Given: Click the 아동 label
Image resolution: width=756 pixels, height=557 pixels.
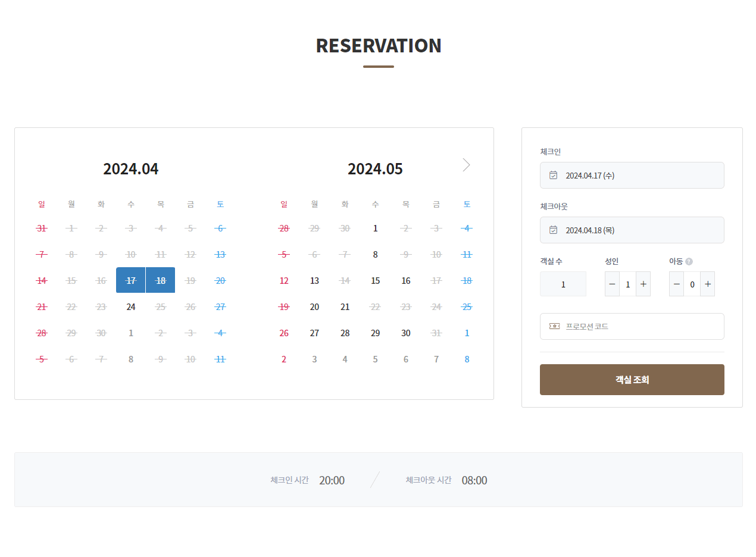Looking at the screenshot, I should pyautogui.click(x=676, y=261).
